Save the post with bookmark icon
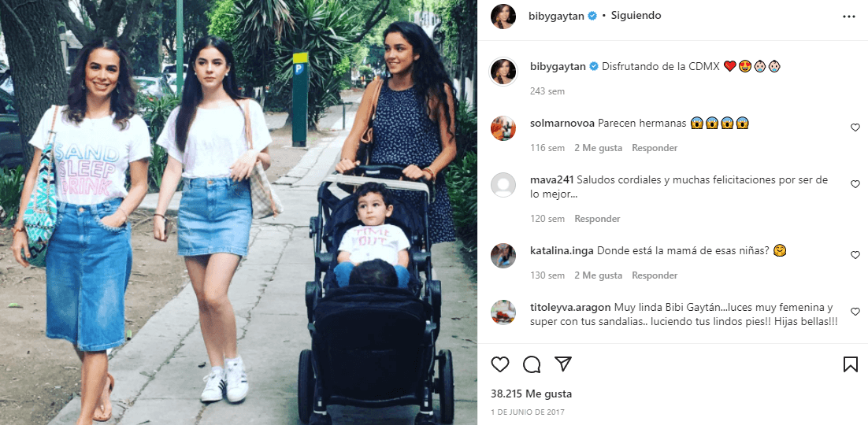 click(851, 364)
